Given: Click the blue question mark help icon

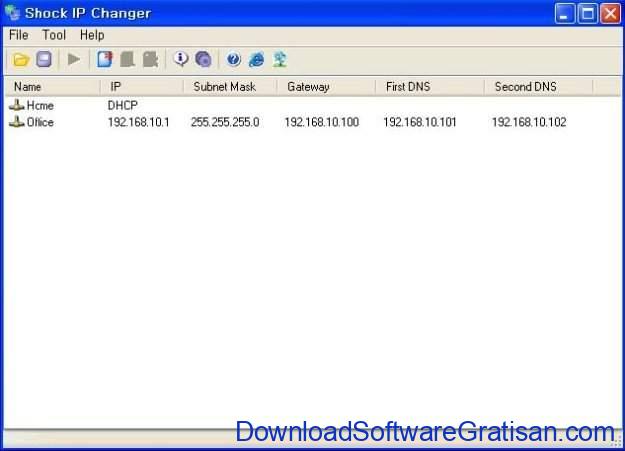Looking at the screenshot, I should pos(234,59).
